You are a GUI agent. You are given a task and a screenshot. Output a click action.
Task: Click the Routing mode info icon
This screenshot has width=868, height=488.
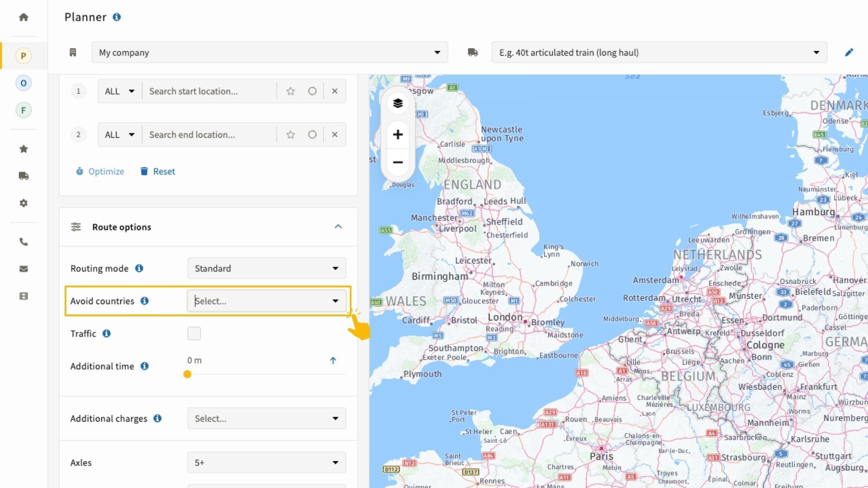139,268
